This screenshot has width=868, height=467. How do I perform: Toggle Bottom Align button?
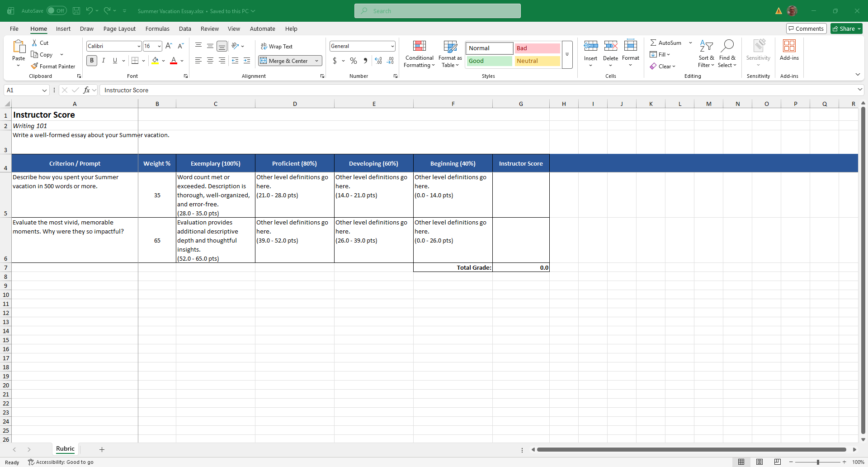click(x=222, y=46)
